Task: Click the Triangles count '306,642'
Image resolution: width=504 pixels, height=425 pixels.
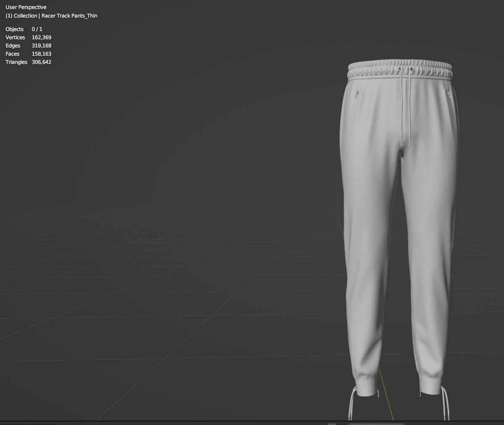Action: click(x=42, y=62)
